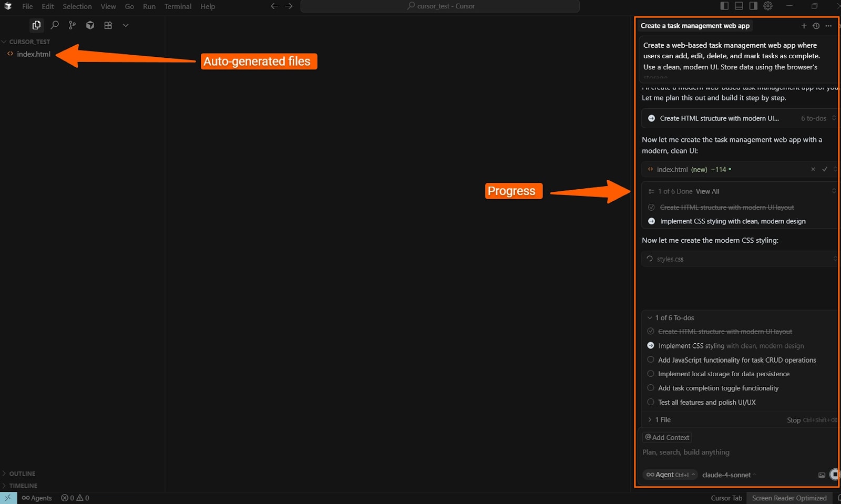This screenshot has height=504, width=841.
Task: Expand the 6 to-dos card chevron
Action: 834,118
